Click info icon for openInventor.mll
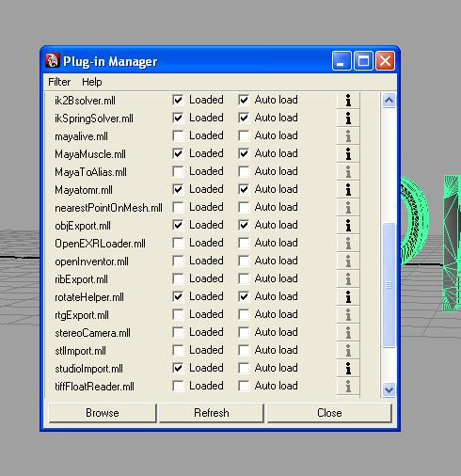The height and width of the screenshot is (476, 461). [348, 262]
